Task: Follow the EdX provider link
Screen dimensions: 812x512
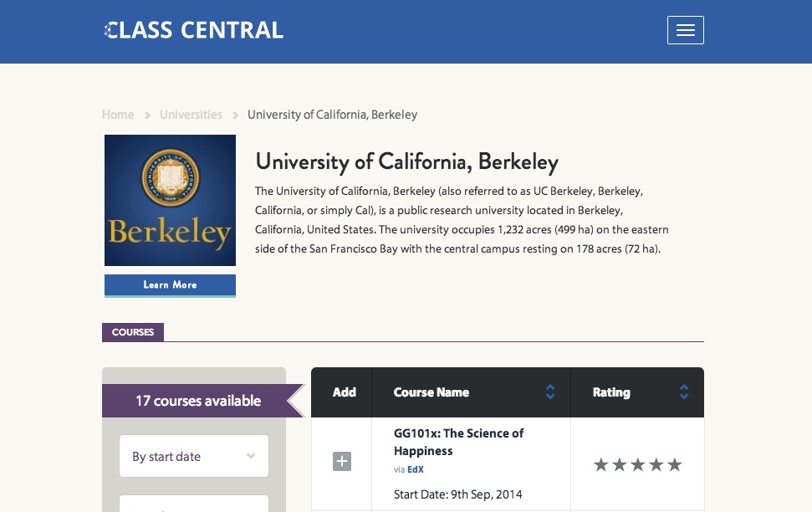Action: [416, 469]
